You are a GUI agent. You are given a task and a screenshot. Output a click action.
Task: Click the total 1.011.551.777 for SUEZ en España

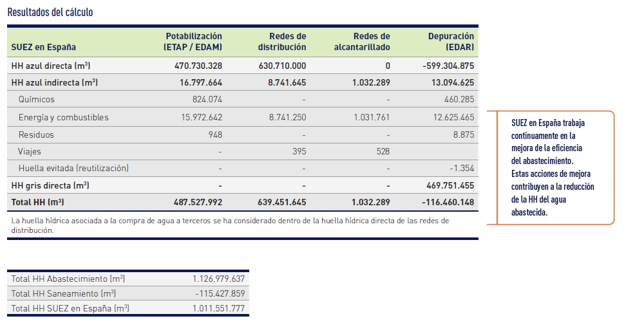pyautogui.click(x=218, y=308)
